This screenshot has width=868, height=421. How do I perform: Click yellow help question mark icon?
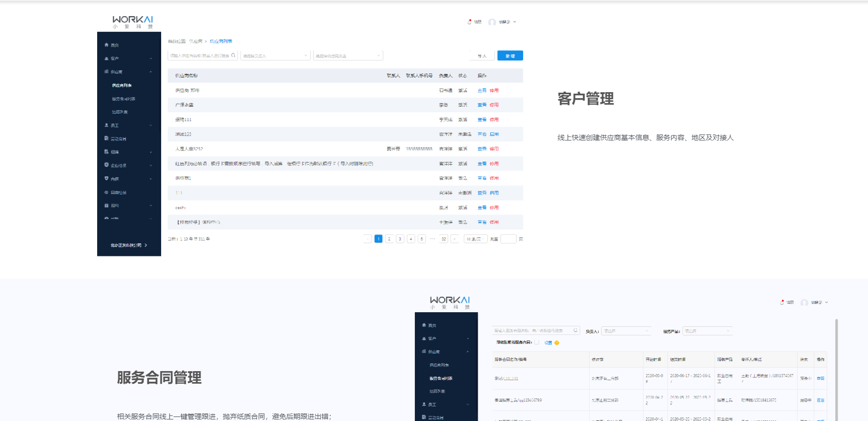tap(557, 342)
